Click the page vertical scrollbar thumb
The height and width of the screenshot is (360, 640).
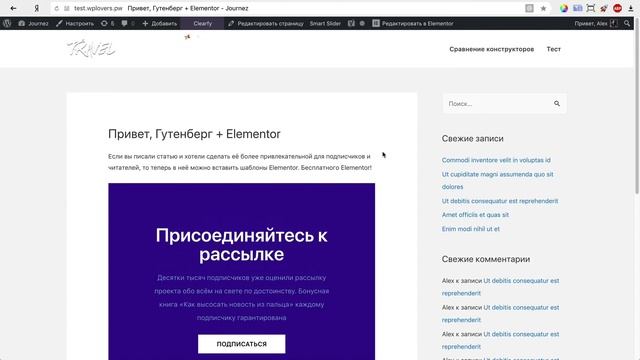pyautogui.click(x=637, y=106)
